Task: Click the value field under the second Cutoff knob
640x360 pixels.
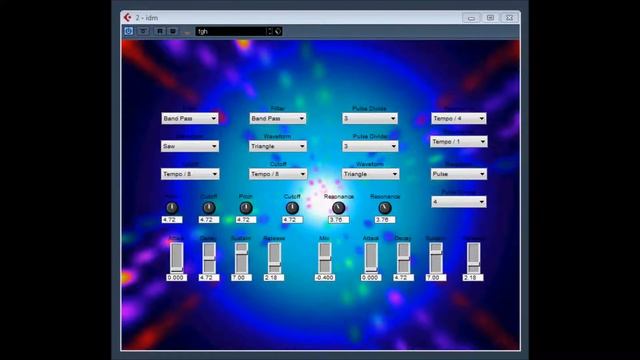Action: point(292,220)
